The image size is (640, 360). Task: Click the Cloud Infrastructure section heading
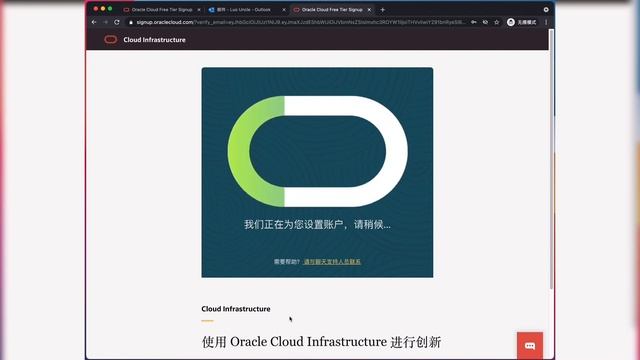pos(236,309)
